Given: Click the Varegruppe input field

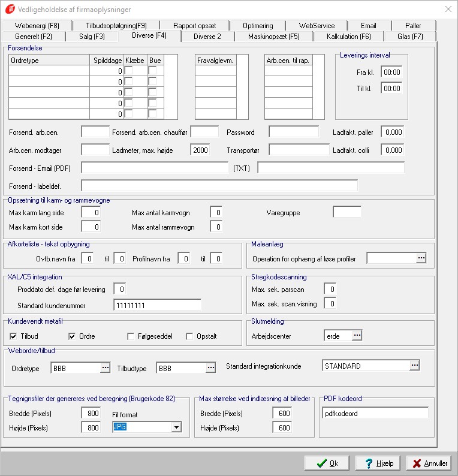Looking at the screenshot, I should coord(347,212).
